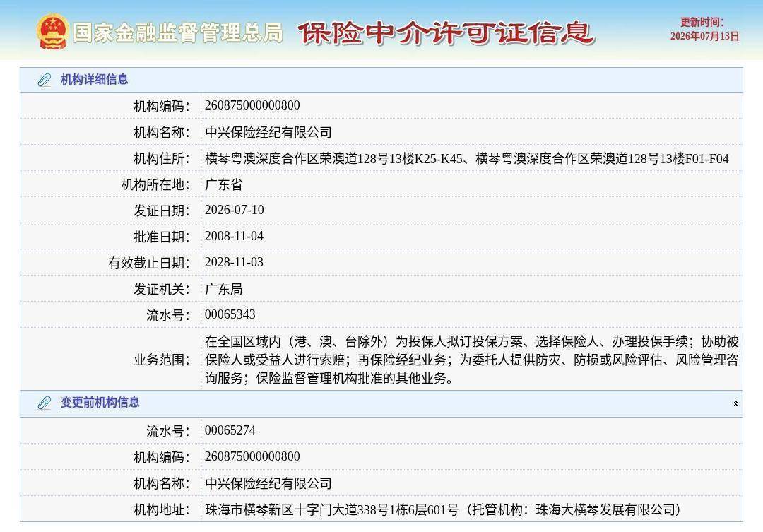Screen dimensions: 763x532
Task: Select institution code under 变更前机构信息
Action: click(x=252, y=456)
